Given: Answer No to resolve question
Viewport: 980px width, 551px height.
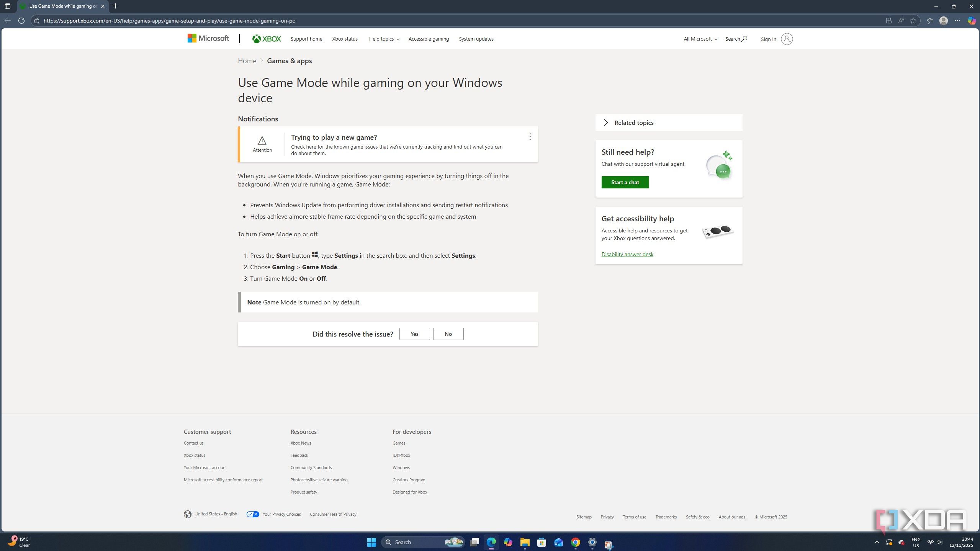Looking at the screenshot, I should [448, 334].
